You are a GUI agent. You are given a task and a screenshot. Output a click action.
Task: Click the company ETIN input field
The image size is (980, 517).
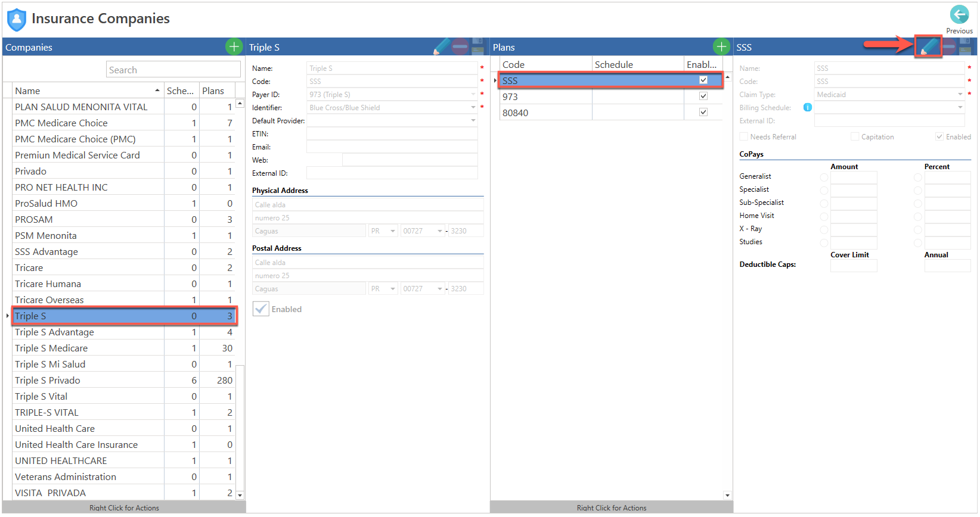[x=392, y=133]
